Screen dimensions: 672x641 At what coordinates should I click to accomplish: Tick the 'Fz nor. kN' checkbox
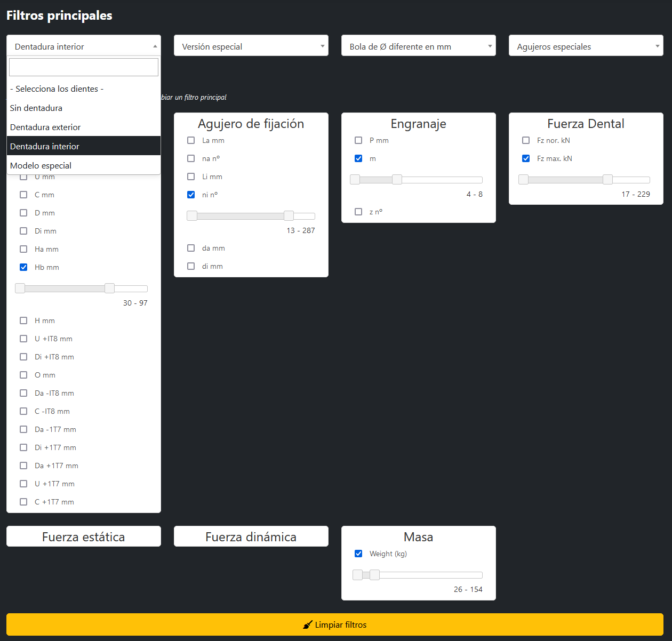coord(526,140)
